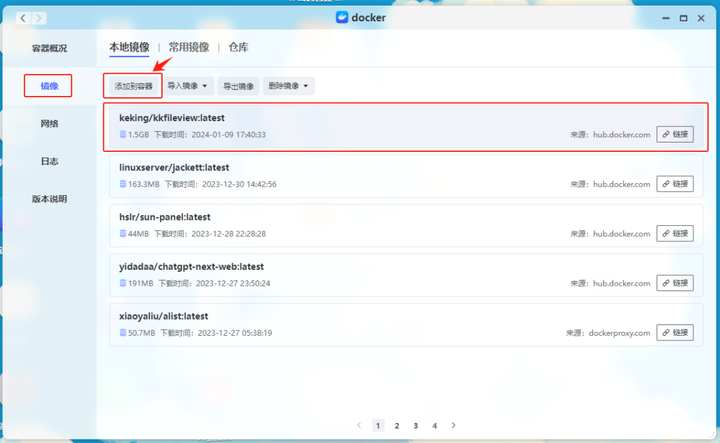
Task: Maximize the docker window
Action: coord(683,18)
